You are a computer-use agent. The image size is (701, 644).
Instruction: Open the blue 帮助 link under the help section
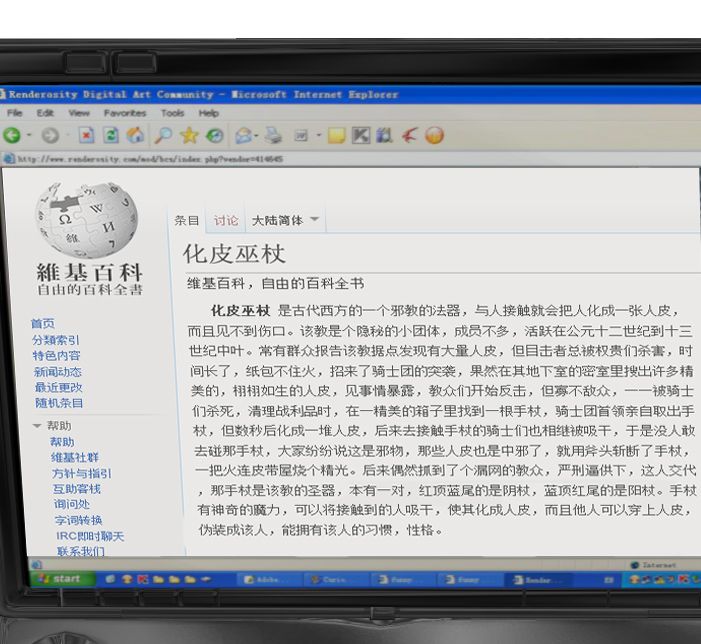click(x=62, y=442)
